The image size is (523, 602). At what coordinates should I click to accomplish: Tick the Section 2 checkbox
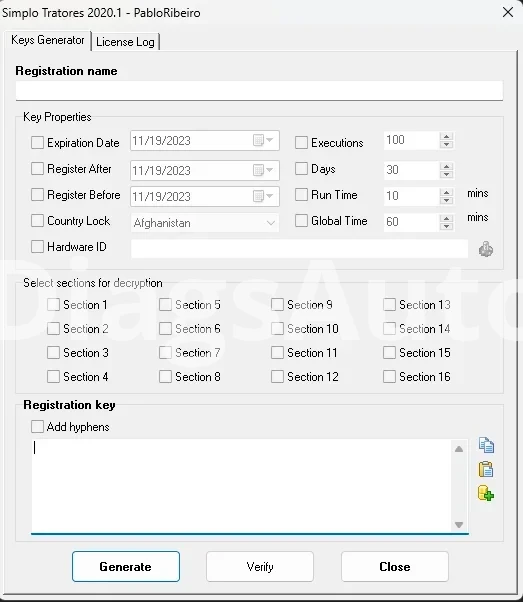(53, 329)
